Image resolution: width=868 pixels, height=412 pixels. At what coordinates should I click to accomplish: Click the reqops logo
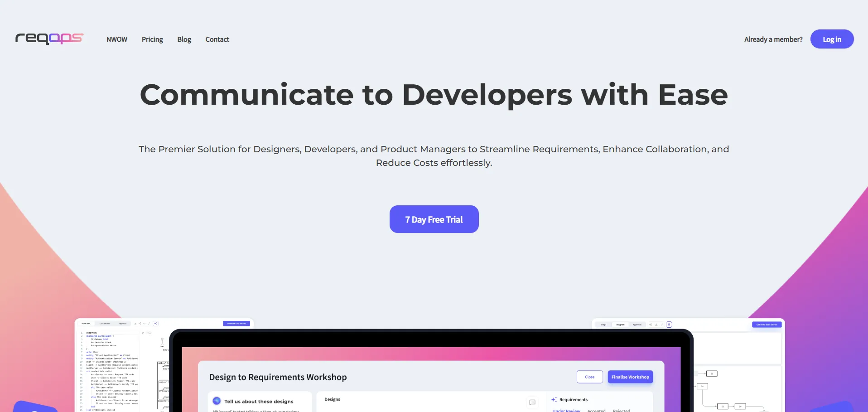pos(49,39)
